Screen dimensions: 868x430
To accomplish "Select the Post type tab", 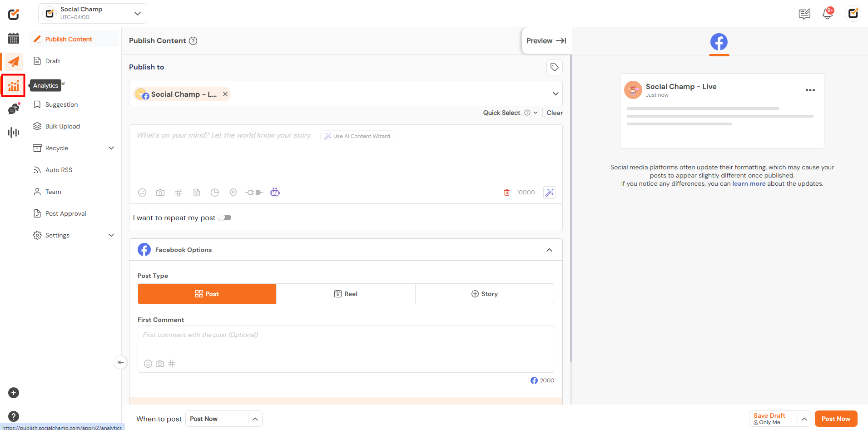I will coord(207,294).
